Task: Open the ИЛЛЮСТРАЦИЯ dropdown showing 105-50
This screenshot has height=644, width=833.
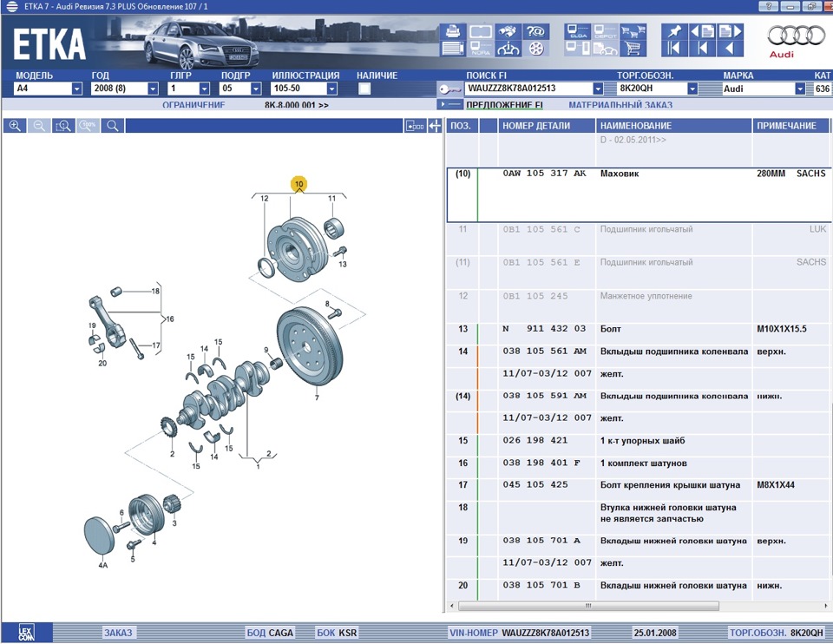Action: pyautogui.click(x=332, y=89)
